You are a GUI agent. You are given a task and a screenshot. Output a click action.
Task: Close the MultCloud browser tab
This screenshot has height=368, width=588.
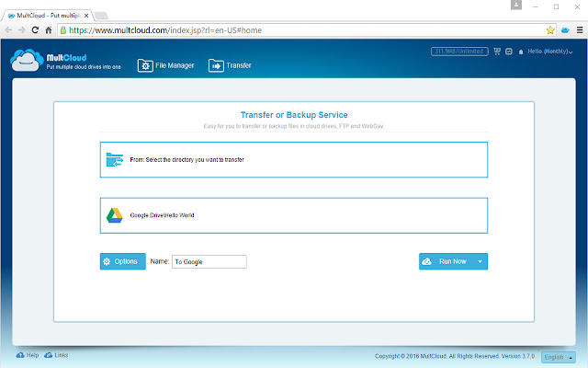86,16
